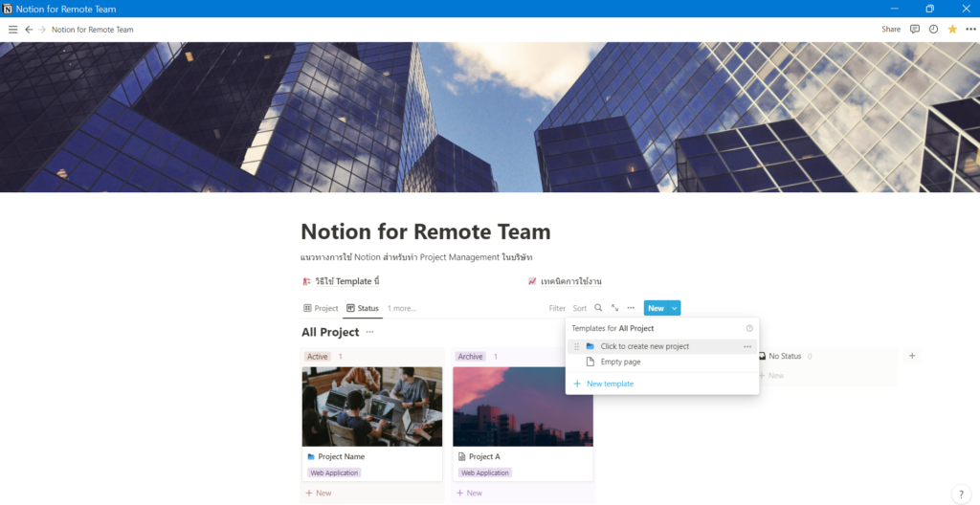Image resolution: width=980 pixels, height=505 pixels.
Task: Click the Sort button
Action: tap(580, 308)
